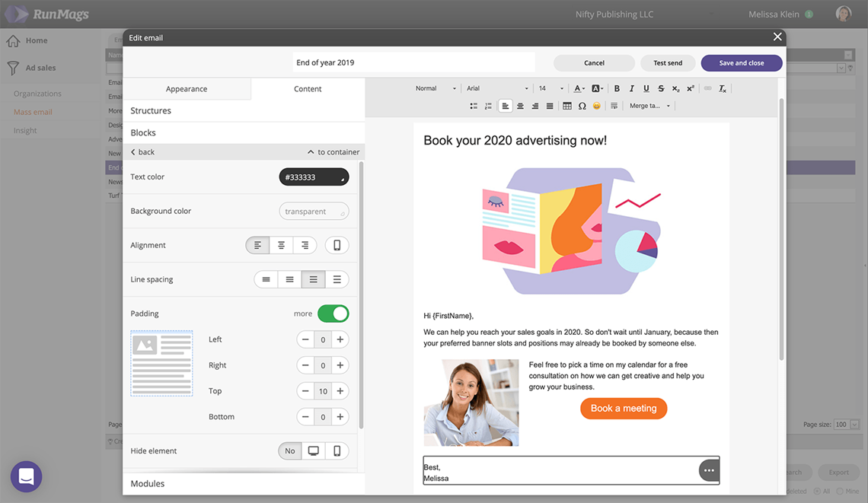Clear text formatting with the Tx icon
The image size is (868, 503).
point(723,88)
